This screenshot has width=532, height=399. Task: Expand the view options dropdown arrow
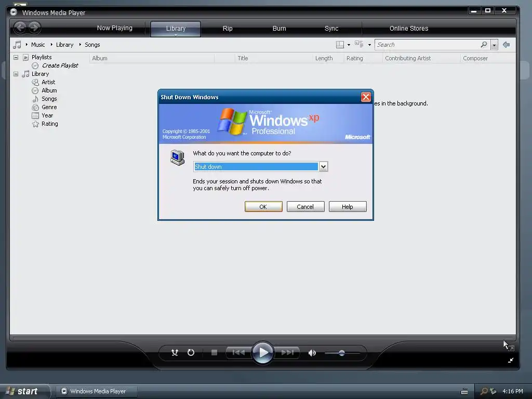[x=369, y=45]
